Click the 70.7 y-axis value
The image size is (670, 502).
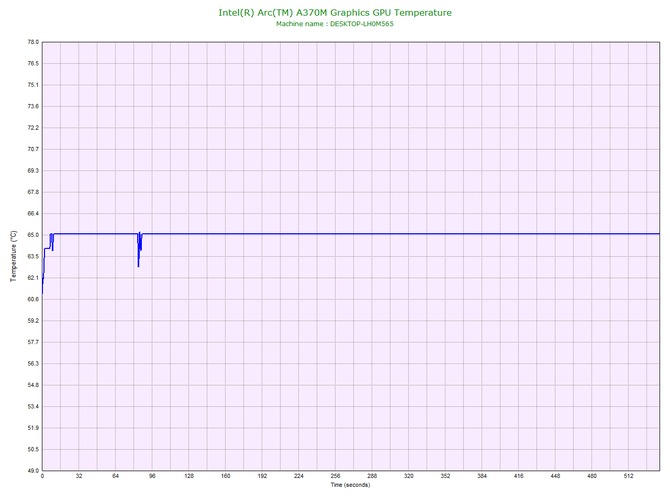pos(33,149)
